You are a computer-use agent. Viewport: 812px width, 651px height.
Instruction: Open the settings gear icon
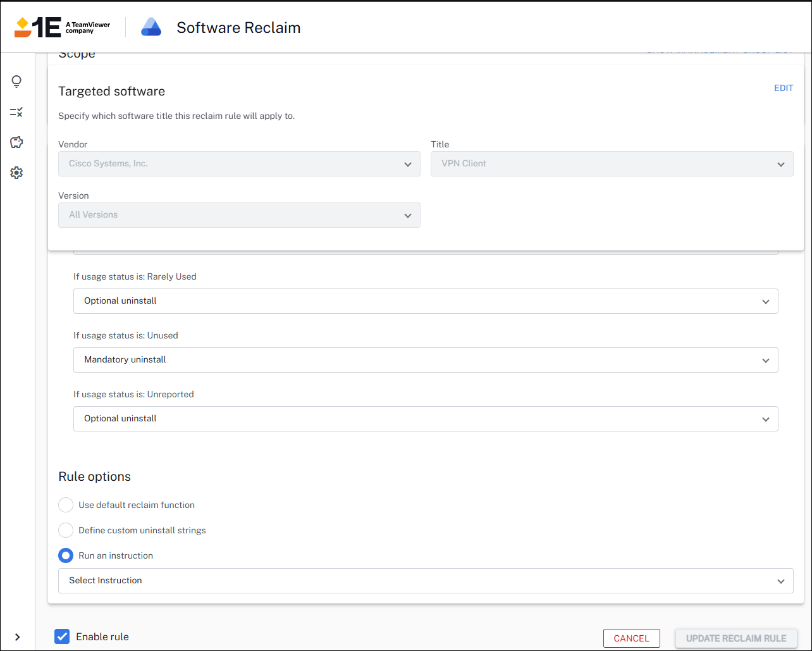[x=16, y=173]
